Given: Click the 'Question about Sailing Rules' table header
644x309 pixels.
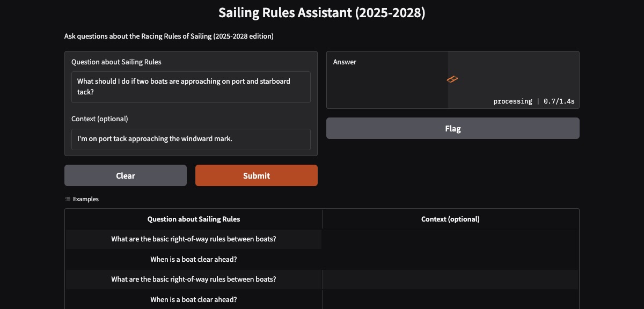Looking at the screenshot, I should pyautogui.click(x=193, y=219).
